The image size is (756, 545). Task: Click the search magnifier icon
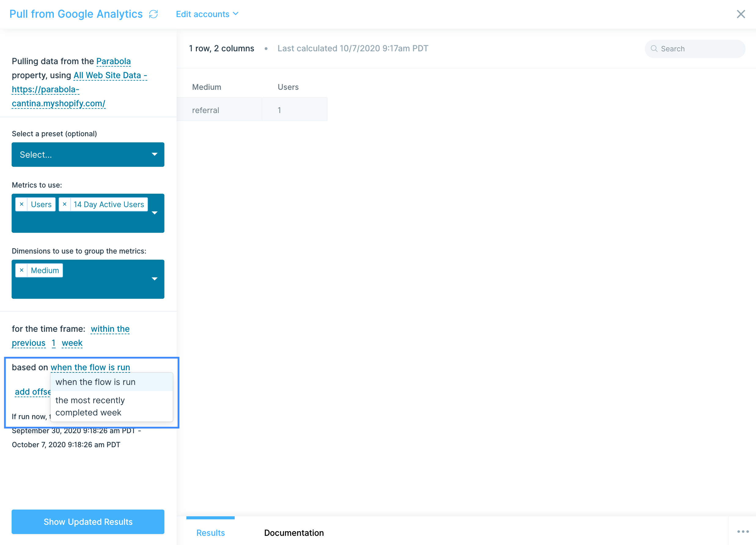(654, 49)
